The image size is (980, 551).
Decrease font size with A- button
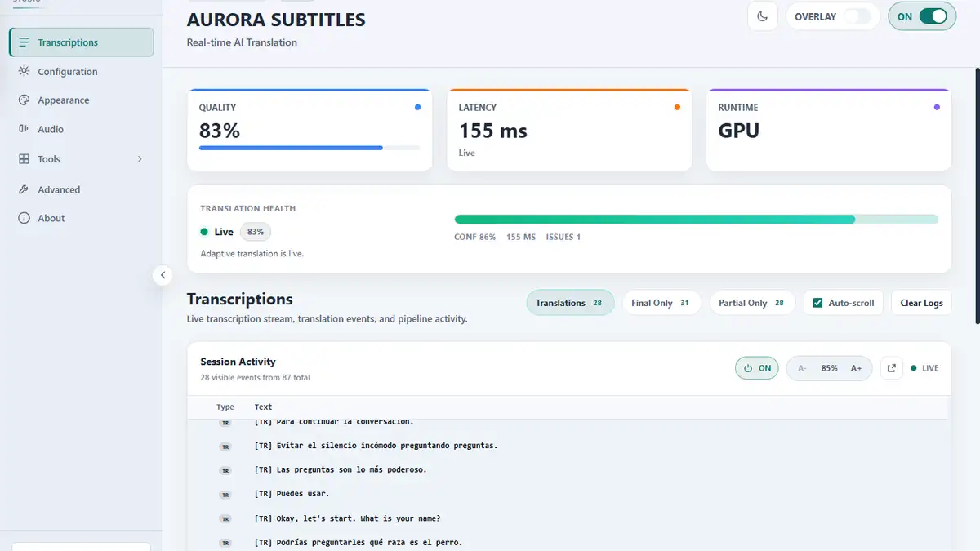[802, 368]
